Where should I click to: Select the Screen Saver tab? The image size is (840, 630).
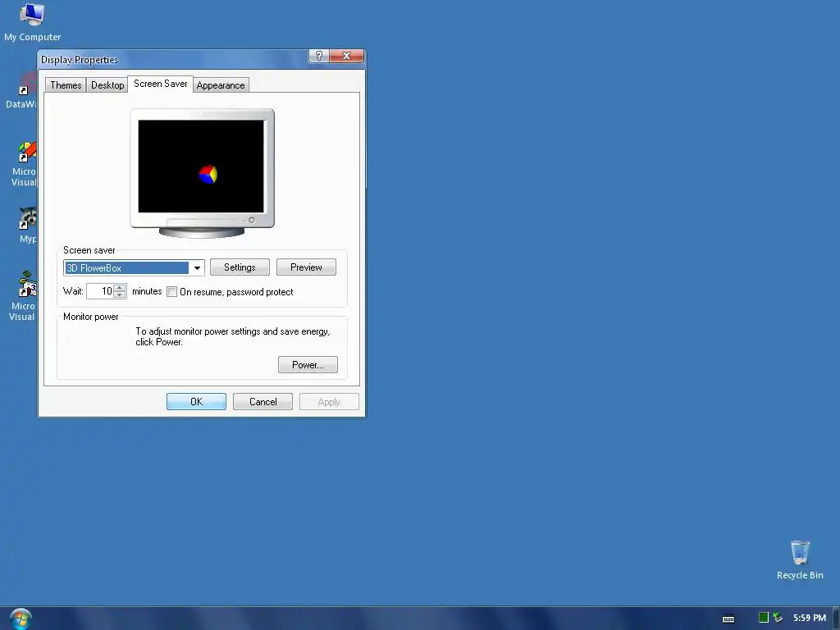pos(160,84)
